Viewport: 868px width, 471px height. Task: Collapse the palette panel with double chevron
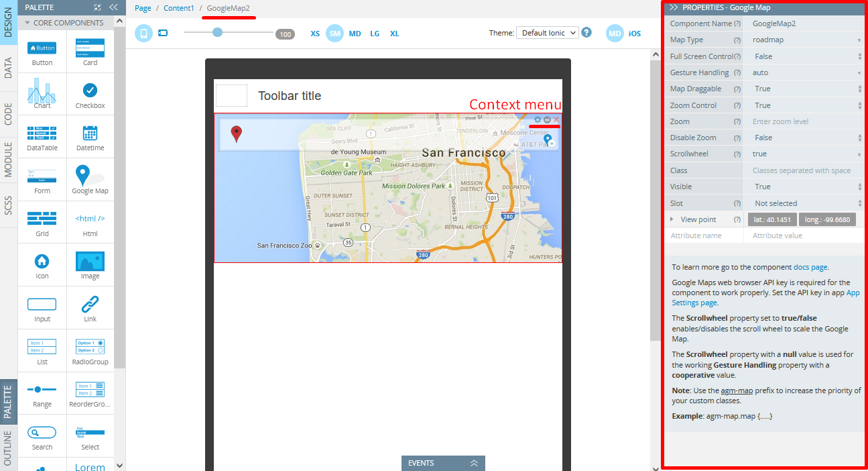(x=113, y=7)
